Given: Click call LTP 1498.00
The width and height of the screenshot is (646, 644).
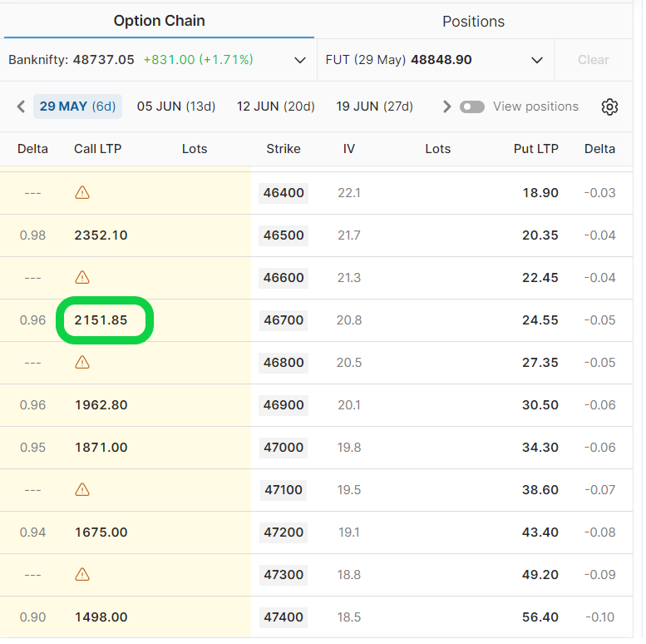Looking at the screenshot, I should [101, 617].
